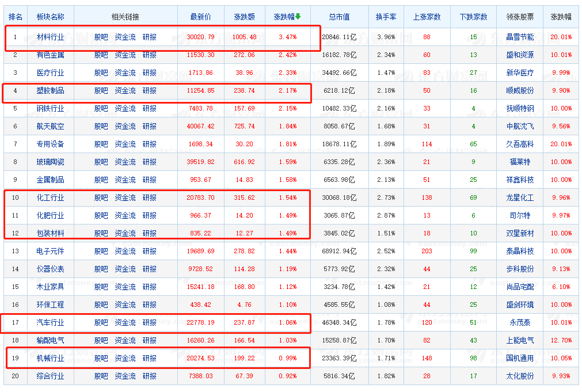
Task: View 资金流 for 医疗行业
Action: [x=125, y=73]
